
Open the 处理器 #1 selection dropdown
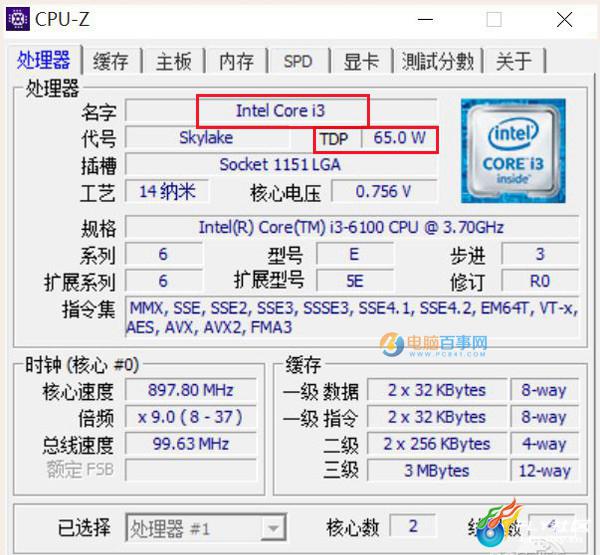(206, 528)
